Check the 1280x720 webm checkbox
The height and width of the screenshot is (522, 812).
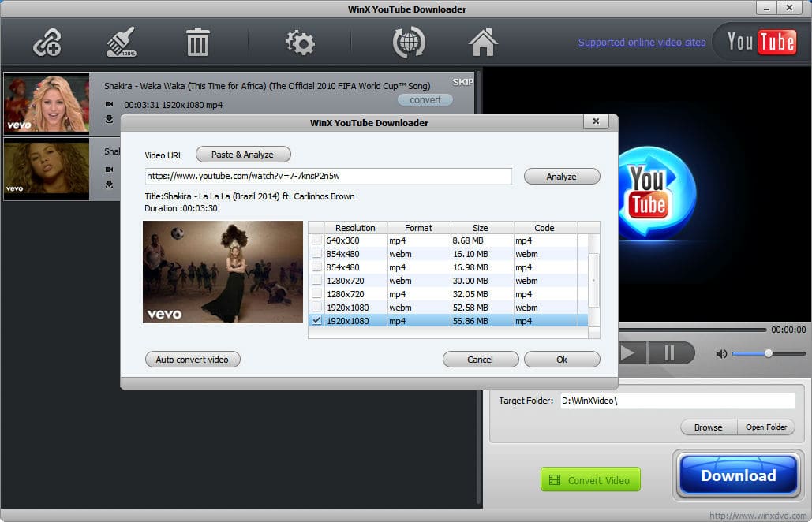coord(316,281)
